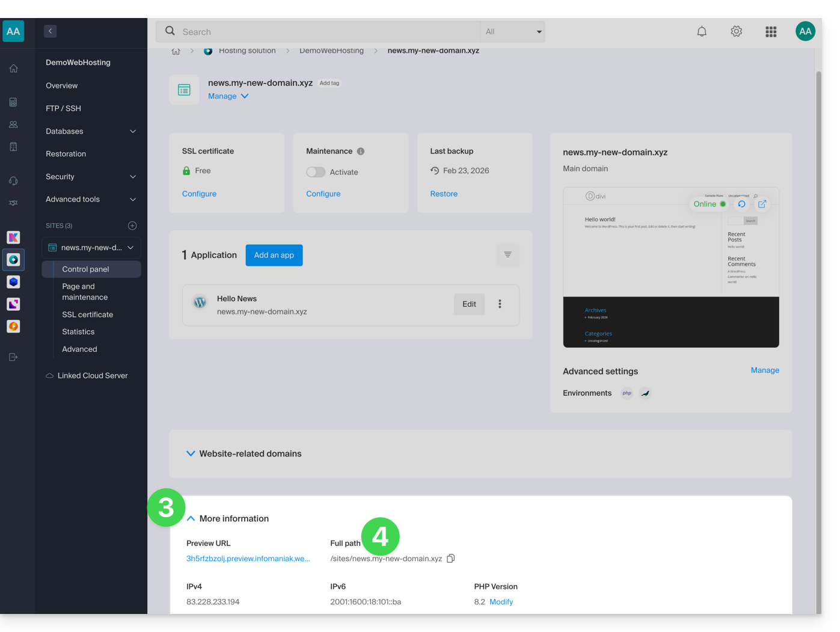Click the Restore backup link
This screenshot has height=632, width=840.
click(x=444, y=194)
